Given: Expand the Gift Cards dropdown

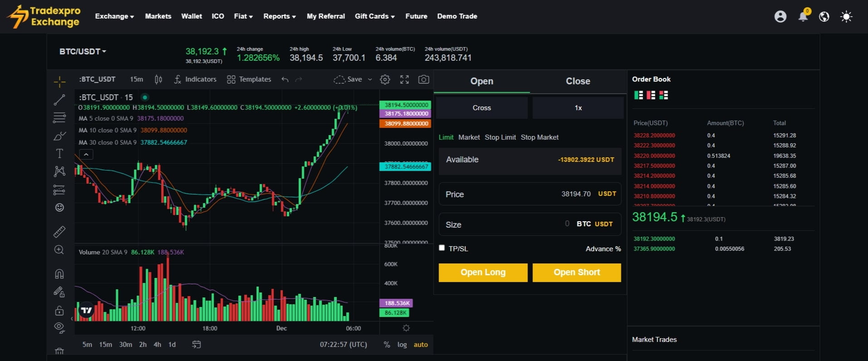Looking at the screenshot, I should click(375, 16).
